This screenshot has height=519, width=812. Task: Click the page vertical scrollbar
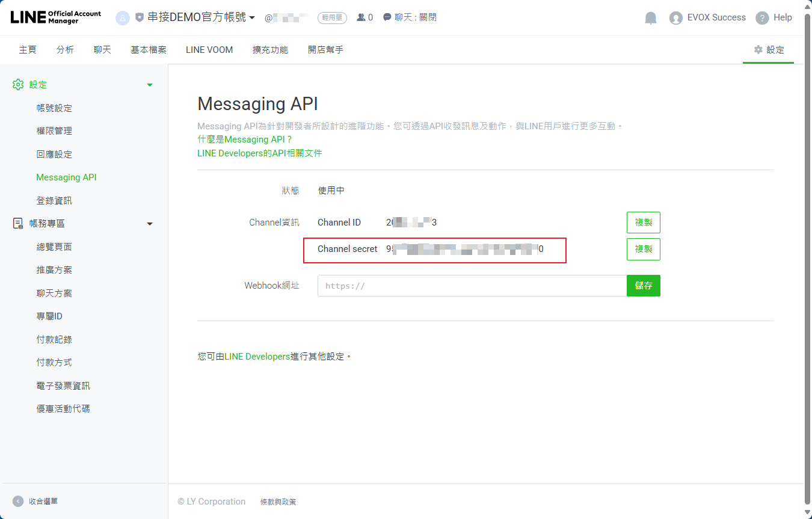(x=808, y=259)
